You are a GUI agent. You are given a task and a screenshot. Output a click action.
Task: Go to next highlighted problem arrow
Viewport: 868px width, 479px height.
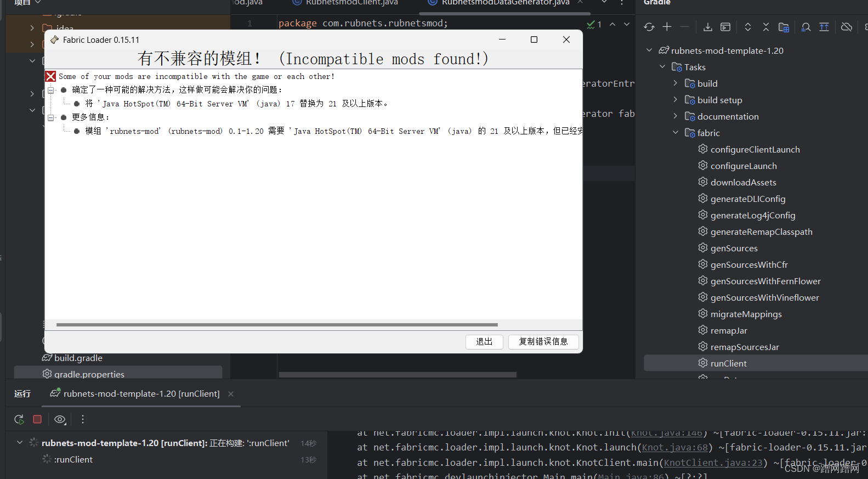(x=627, y=25)
